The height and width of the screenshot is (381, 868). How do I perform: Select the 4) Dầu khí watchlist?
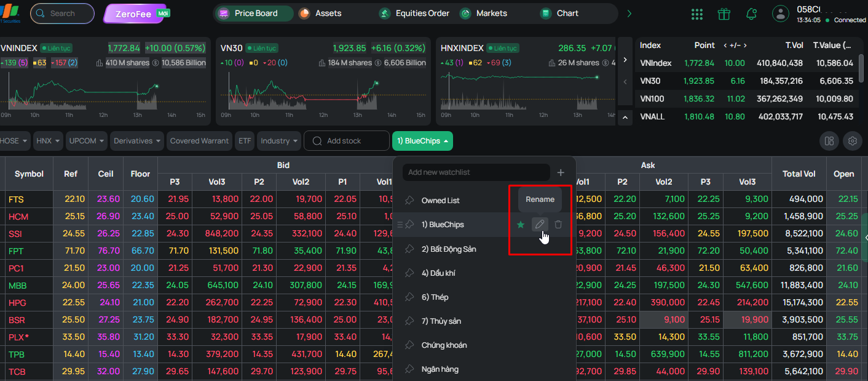438,273
